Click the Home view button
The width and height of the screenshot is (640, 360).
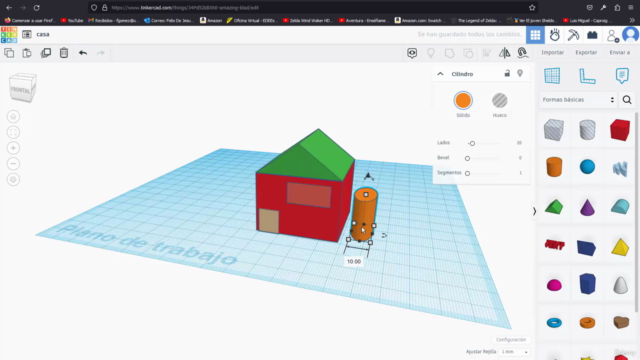13,117
